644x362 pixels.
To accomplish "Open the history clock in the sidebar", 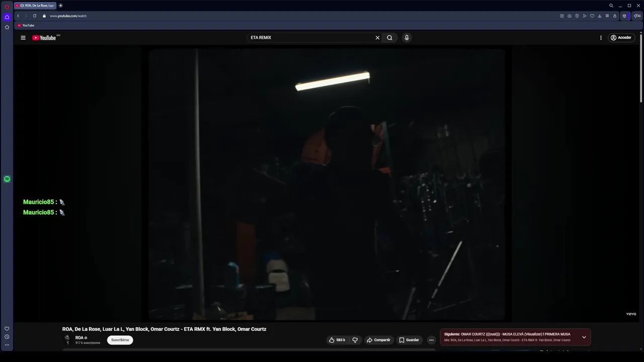I will click(x=7, y=337).
